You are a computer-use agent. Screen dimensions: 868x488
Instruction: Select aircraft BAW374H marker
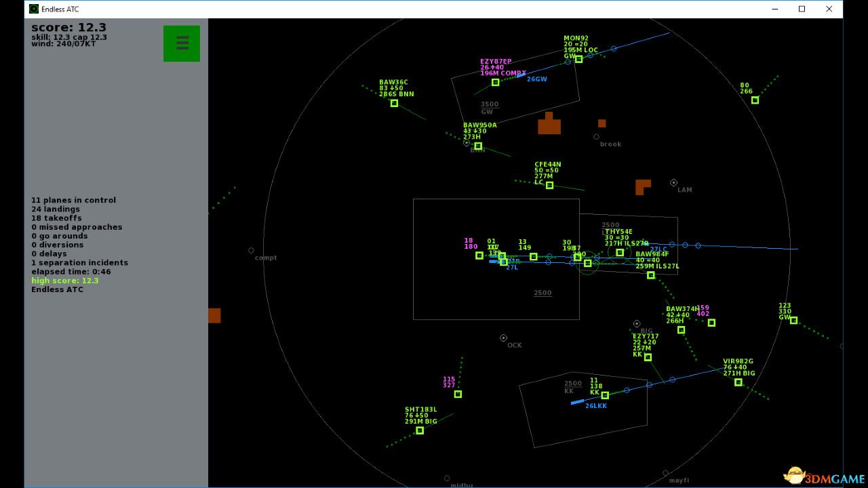coord(681,330)
